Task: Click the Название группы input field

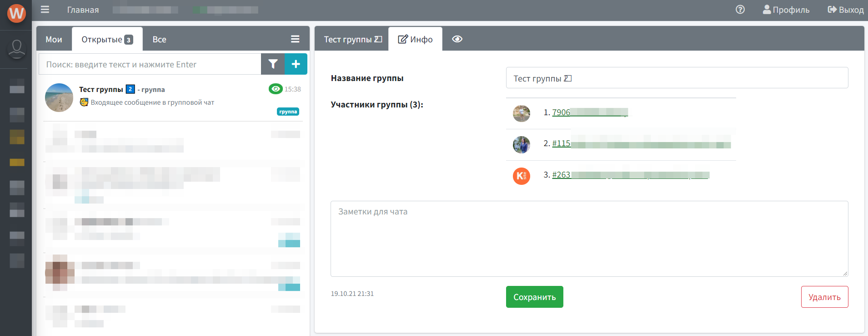Action: [677, 78]
